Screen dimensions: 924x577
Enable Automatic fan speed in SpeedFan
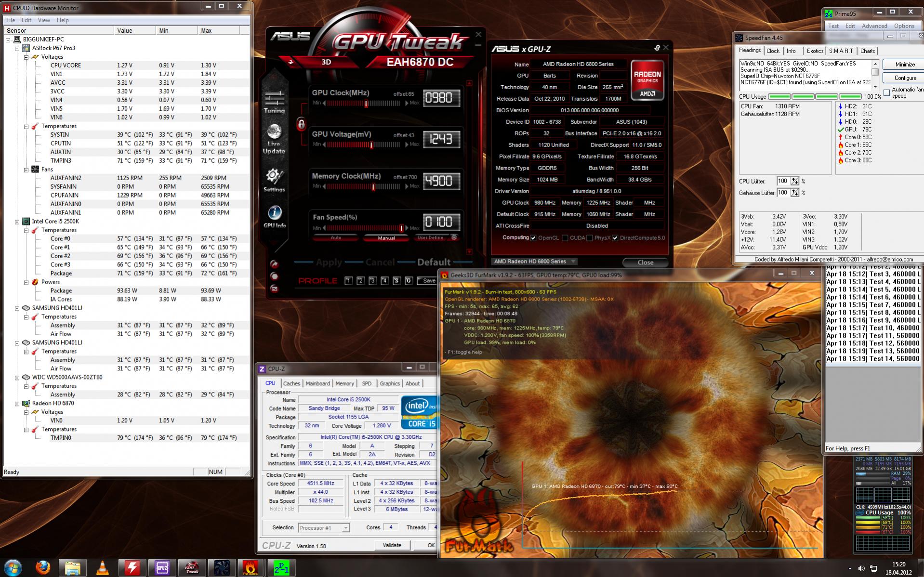tap(887, 92)
